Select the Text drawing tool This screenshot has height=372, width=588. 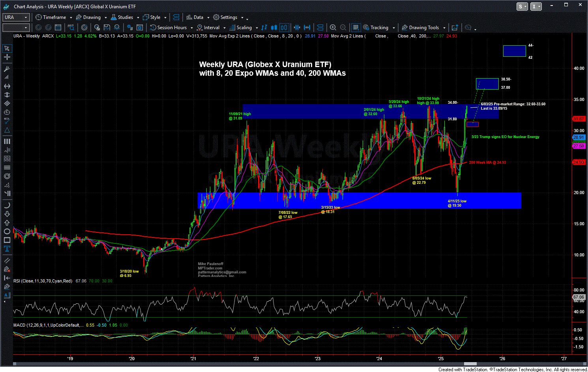[x=7, y=249]
